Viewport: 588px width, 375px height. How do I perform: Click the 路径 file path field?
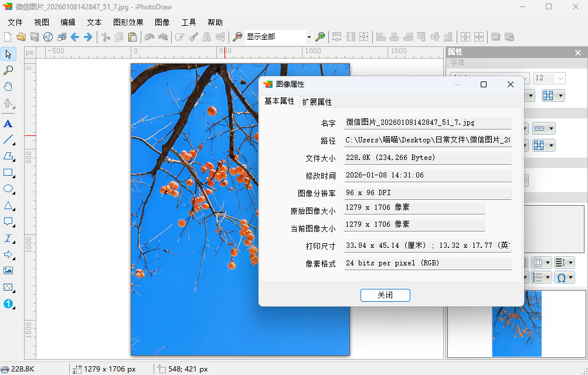(427, 141)
